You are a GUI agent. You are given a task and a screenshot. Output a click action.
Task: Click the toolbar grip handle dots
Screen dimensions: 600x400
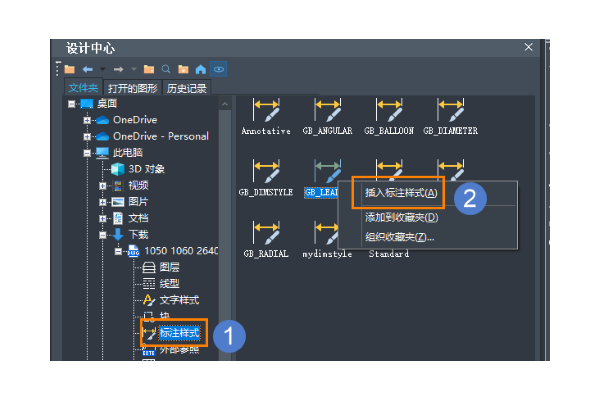coord(57,69)
